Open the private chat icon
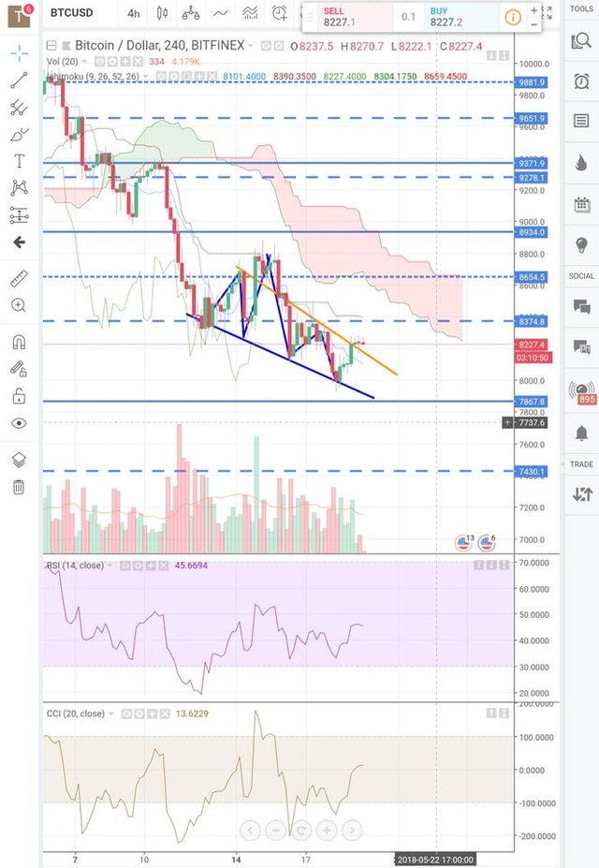Viewport: 599px width, 868px height. 581,347
